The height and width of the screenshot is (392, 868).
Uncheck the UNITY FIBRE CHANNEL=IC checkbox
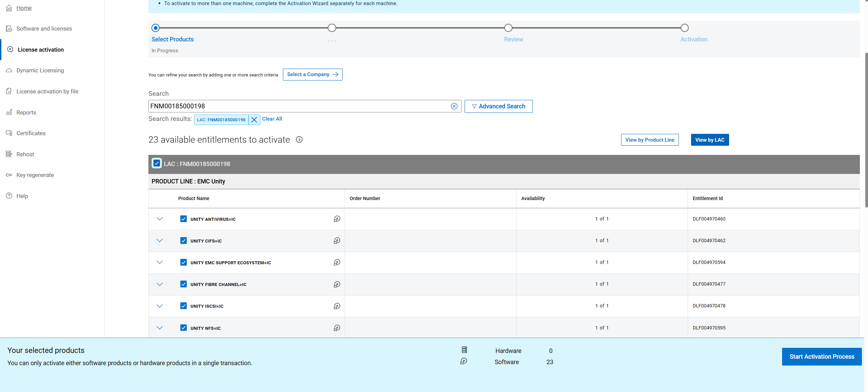pos(183,284)
